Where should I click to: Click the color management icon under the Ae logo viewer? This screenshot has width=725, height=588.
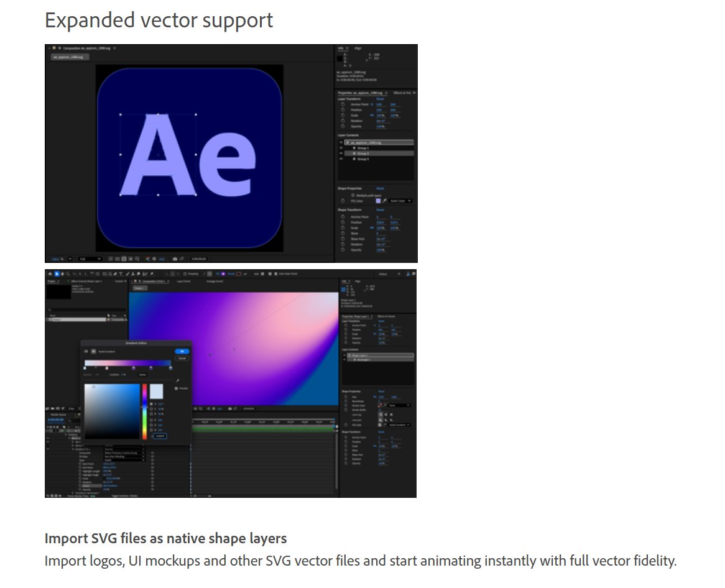[147, 259]
